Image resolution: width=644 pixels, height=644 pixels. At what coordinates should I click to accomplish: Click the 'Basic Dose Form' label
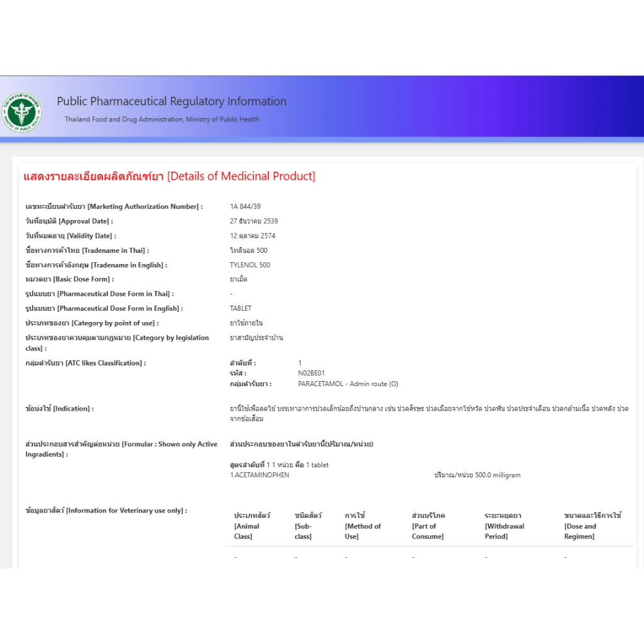(x=69, y=279)
